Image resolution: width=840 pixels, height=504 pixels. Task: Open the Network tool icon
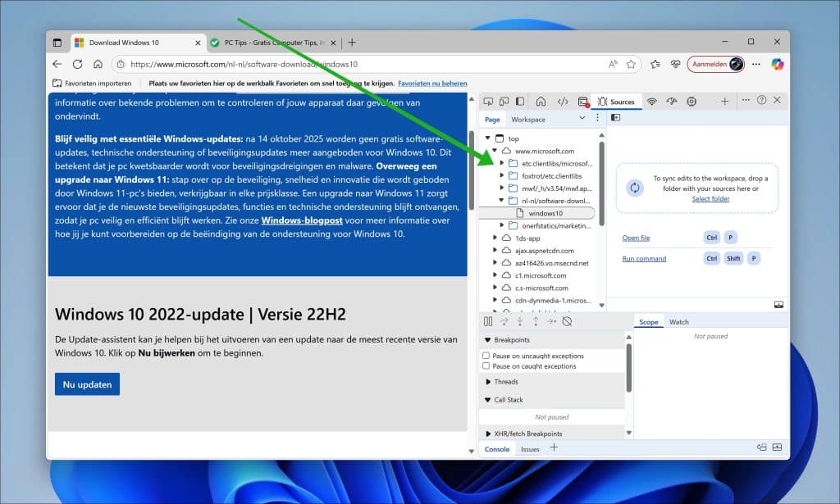click(651, 101)
